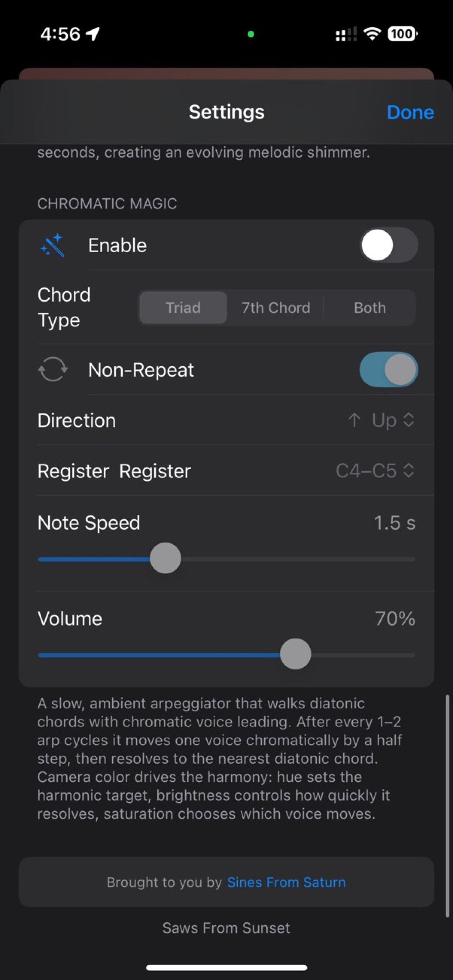The height and width of the screenshot is (980, 453).
Task: Tap the battery indicator showing 100
Action: point(403,34)
